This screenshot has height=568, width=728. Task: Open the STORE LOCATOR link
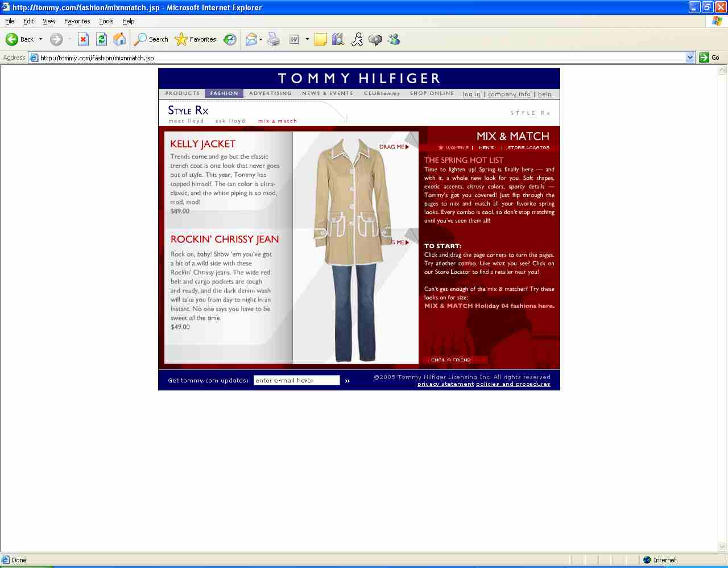pos(528,147)
